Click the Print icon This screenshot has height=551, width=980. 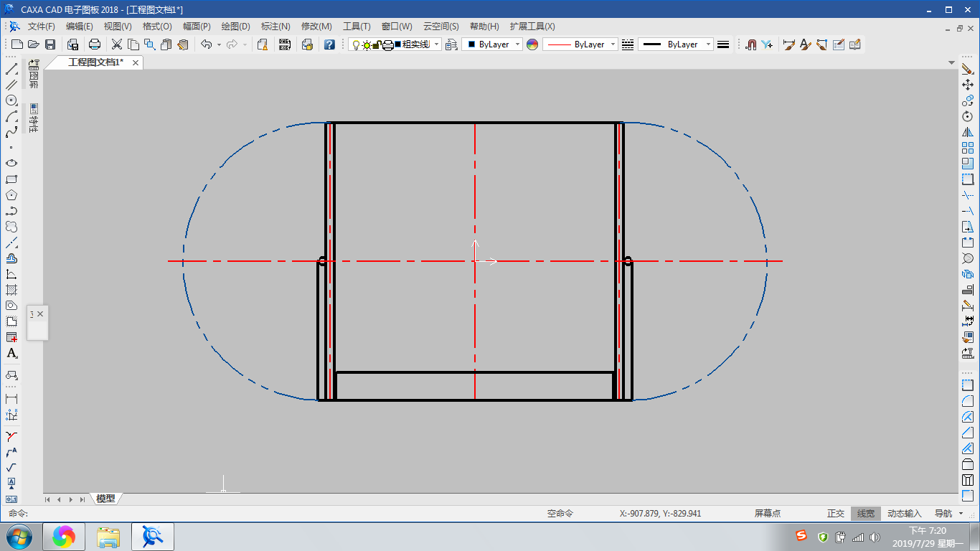click(x=95, y=44)
